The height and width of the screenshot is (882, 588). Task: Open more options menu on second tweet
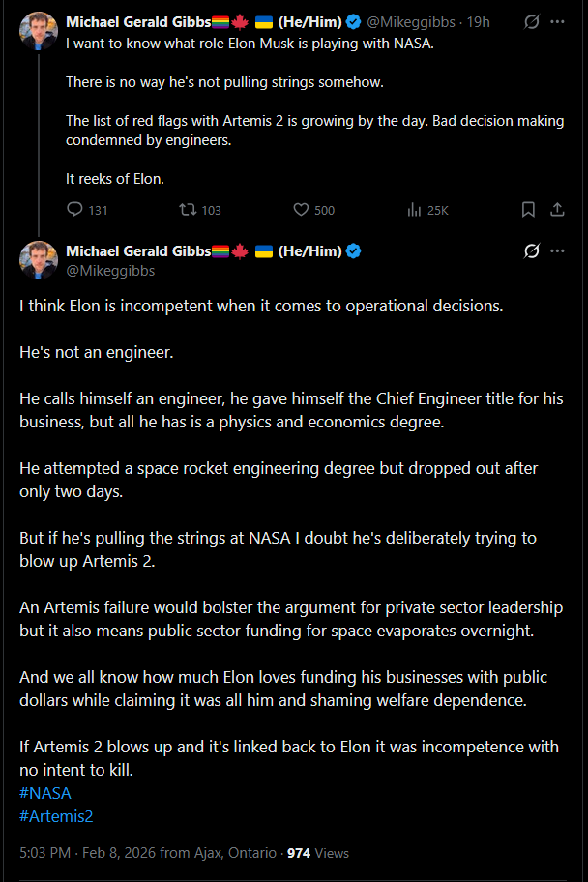(558, 251)
